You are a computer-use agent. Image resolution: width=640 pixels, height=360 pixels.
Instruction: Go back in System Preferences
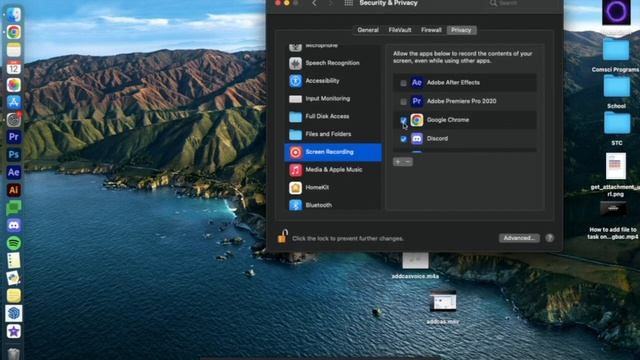[314, 3]
